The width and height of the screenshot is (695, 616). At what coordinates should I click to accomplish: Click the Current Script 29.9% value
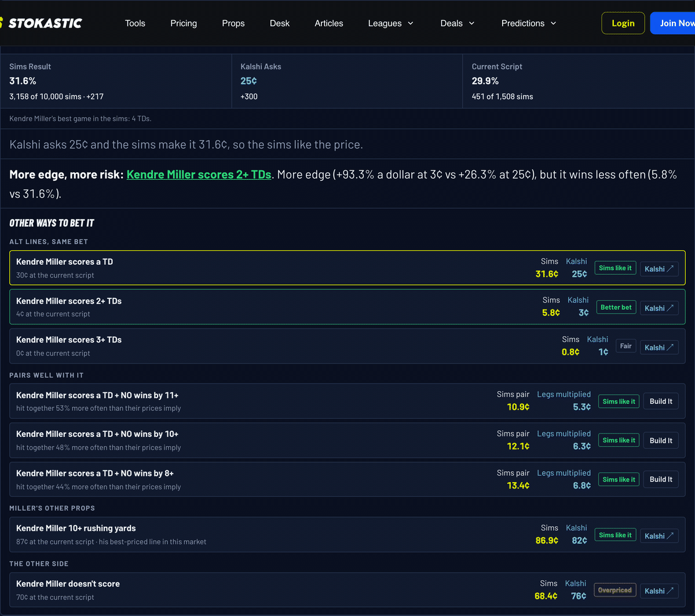point(485,81)
